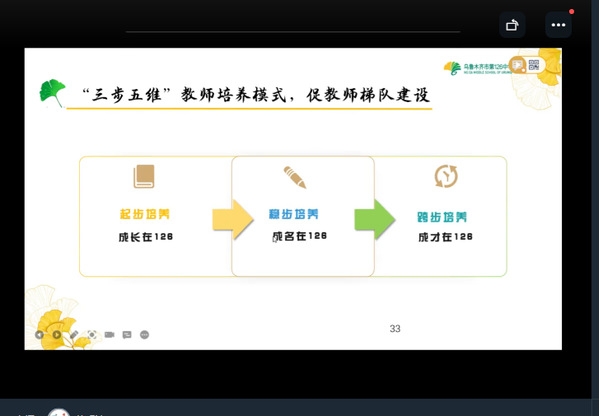
Task: Click the circular refresh icon above 跑步培养
Action: coord(446,176)
